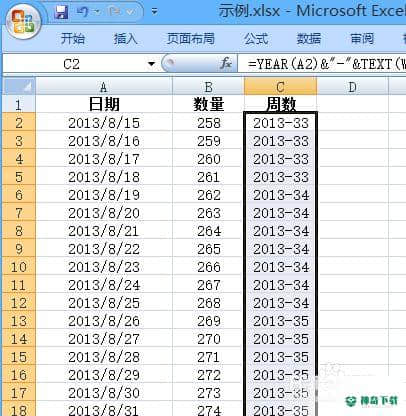This screenshot has height=416, width=406.
Task: Click cell with date 2013/8/22
Action: point(104,249)
